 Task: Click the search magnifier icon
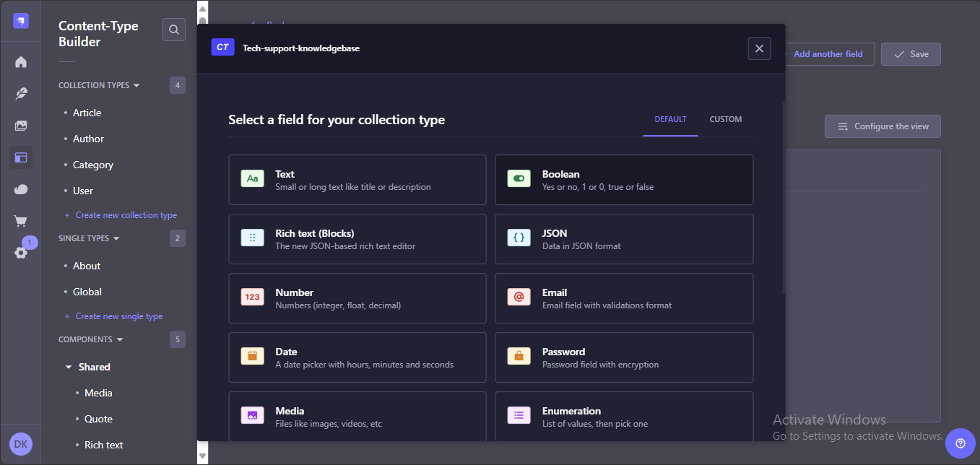[174, 30]
